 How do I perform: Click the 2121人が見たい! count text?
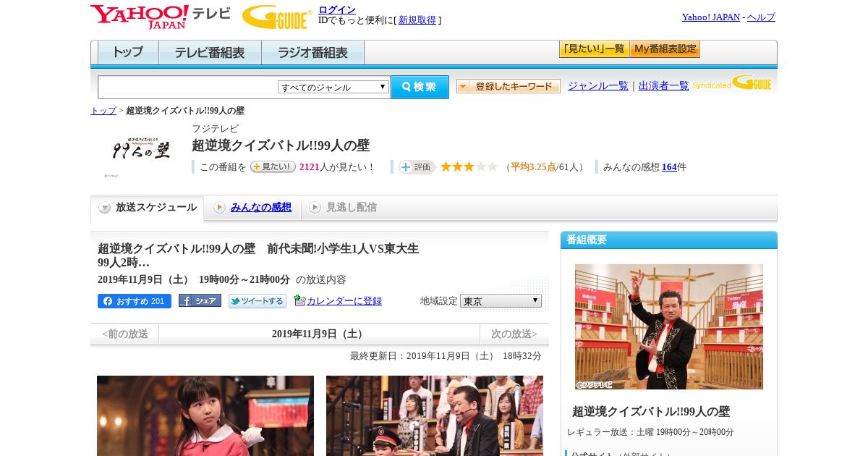point(336,167)
